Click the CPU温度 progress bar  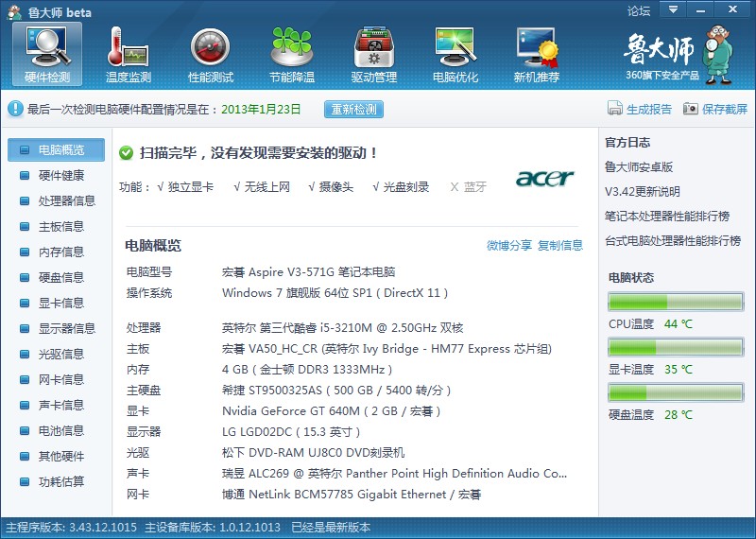(676, 302)
